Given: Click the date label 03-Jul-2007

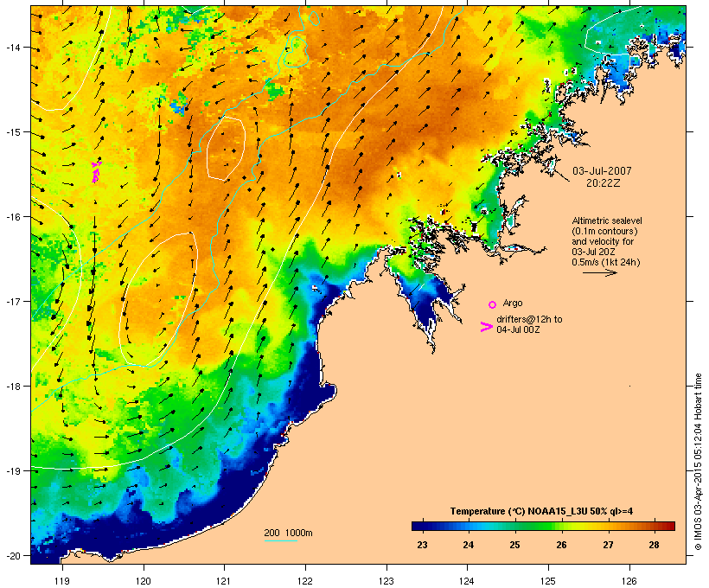Looking at the screenshot, I should 602,171.
